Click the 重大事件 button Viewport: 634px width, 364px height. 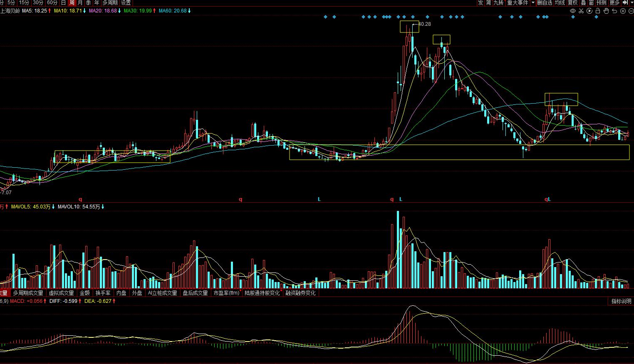click(518, 2)
